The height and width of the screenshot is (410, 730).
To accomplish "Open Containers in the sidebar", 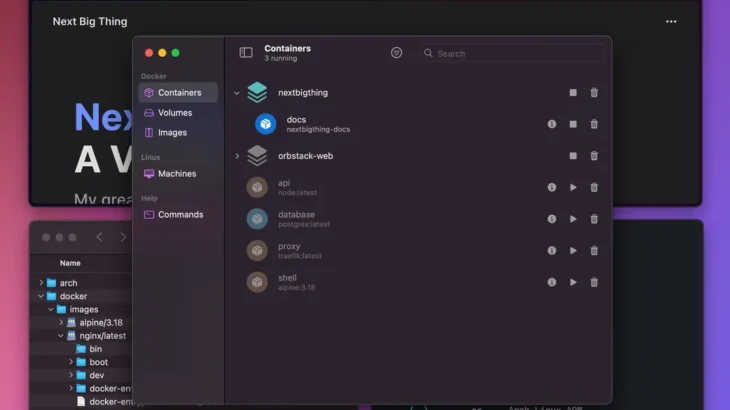I will (178, 93).
